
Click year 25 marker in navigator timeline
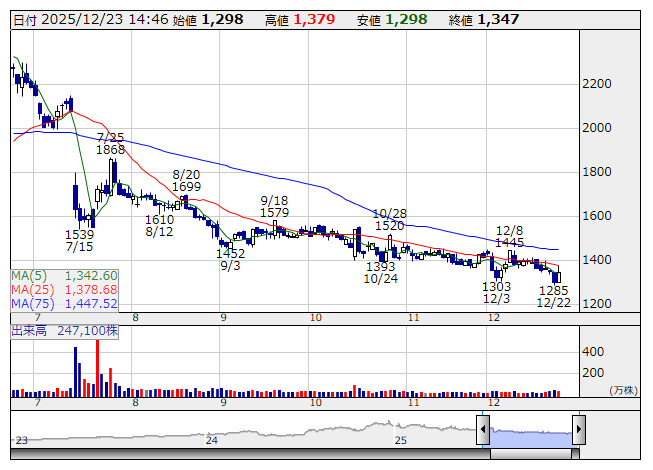(401, 439)
